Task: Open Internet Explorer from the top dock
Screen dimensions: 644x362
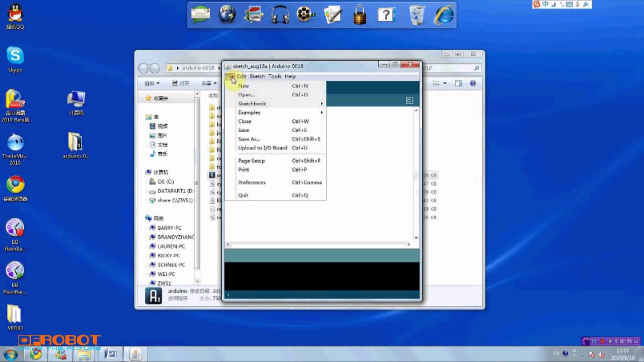Action: (x=444, y=15)
